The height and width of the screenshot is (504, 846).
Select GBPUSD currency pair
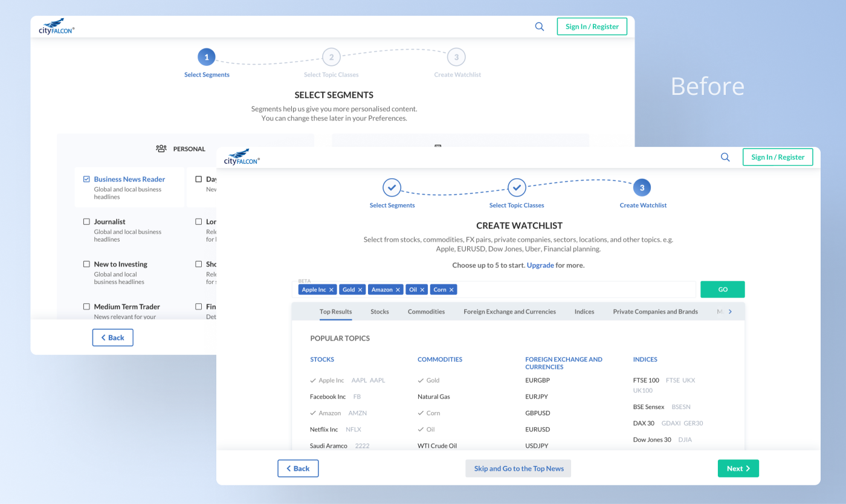click(538, 413)
